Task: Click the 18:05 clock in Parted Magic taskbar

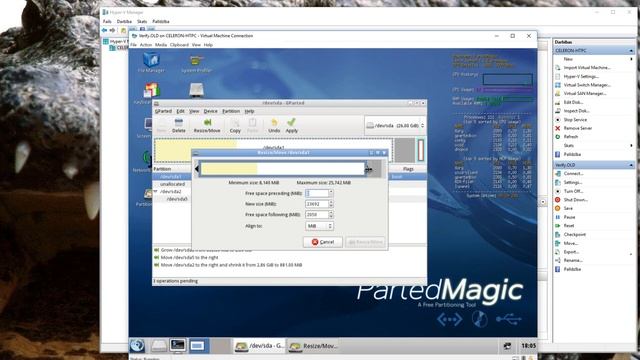Action: point(528,346)
